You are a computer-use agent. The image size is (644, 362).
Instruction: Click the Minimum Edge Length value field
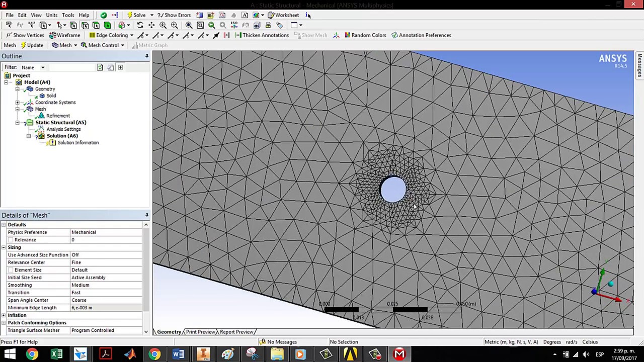click(106, 308)
